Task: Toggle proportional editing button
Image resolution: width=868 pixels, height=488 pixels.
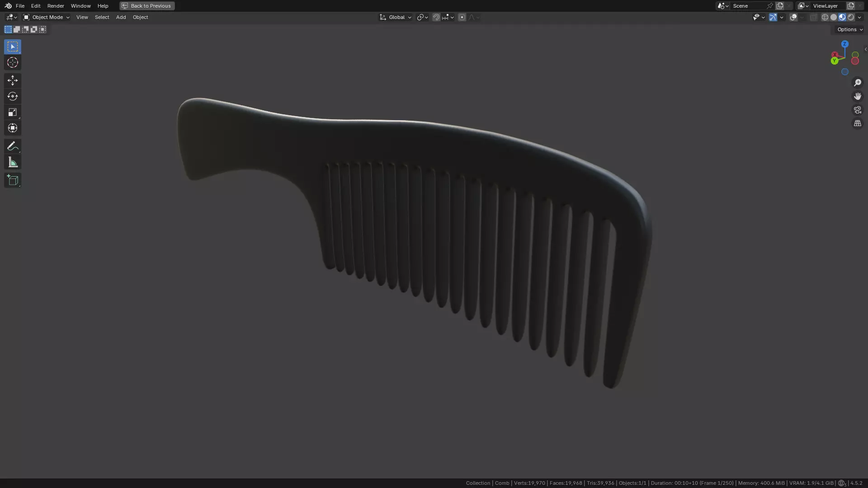Action: pos(462,17)
